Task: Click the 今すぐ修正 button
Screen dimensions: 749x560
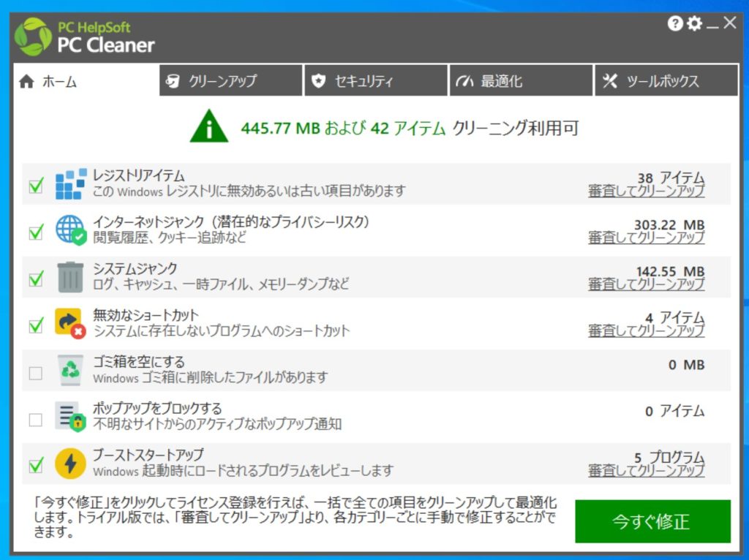Action: (x=652, y=522)
